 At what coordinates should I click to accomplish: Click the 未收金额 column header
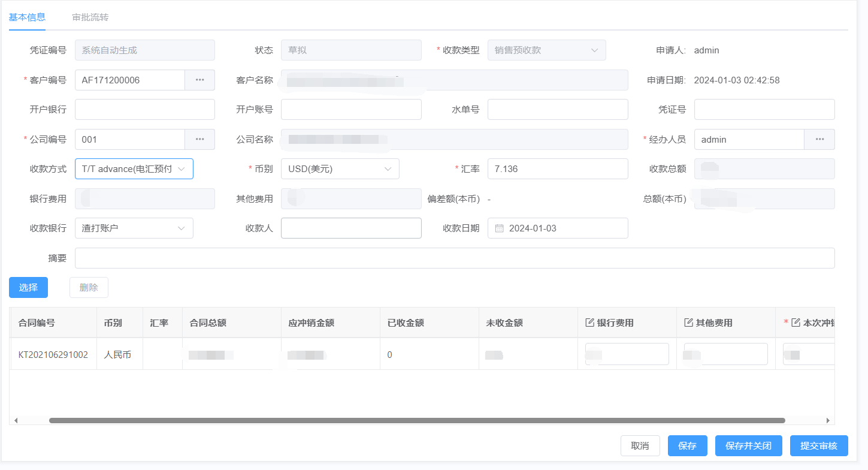[x=528, y=323]
